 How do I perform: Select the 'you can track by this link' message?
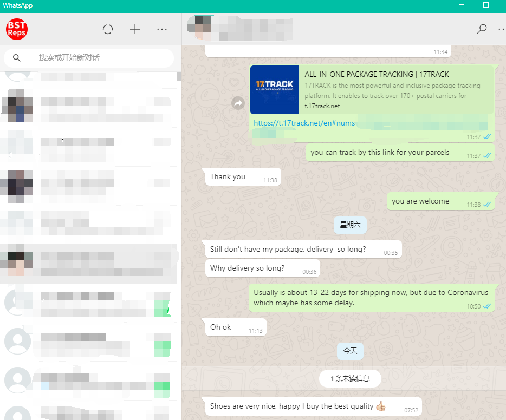pos(400,153)
